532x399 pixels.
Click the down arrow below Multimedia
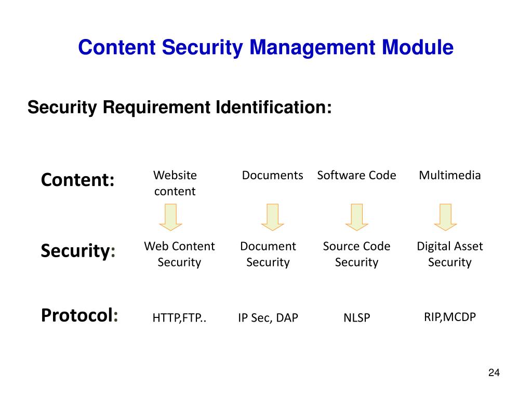tap(445, 217)
